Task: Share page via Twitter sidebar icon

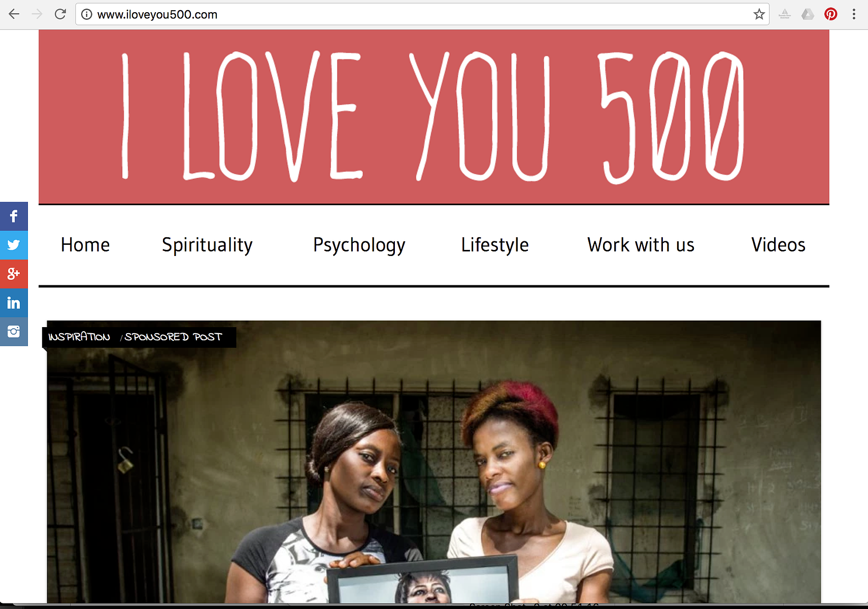Action: [x=14, y=245]
